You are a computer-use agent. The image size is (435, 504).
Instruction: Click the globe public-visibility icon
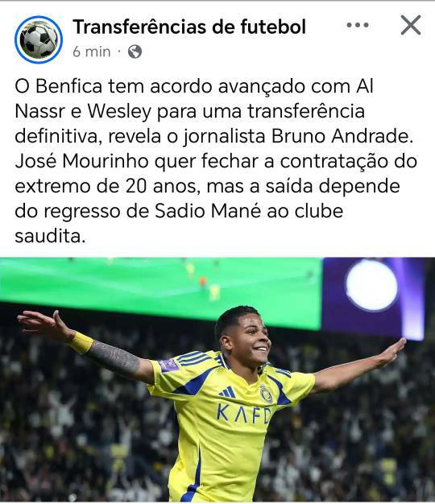[x=135, y=52]
